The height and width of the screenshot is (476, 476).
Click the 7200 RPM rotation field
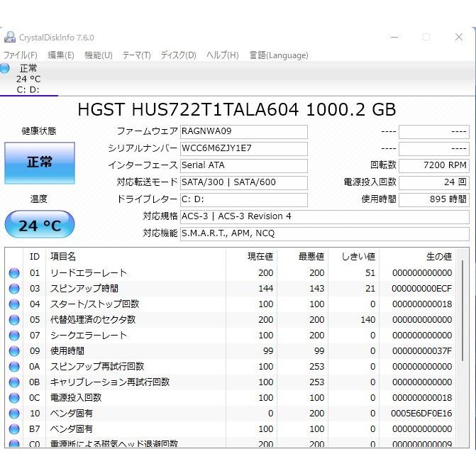[x=434, y=166]
